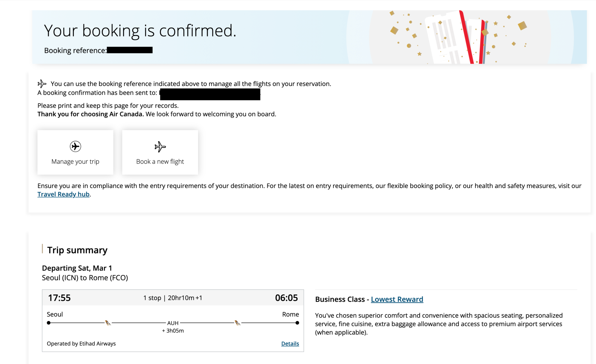Click the airplane icon above Book a new flight

(x=160, y=146)
